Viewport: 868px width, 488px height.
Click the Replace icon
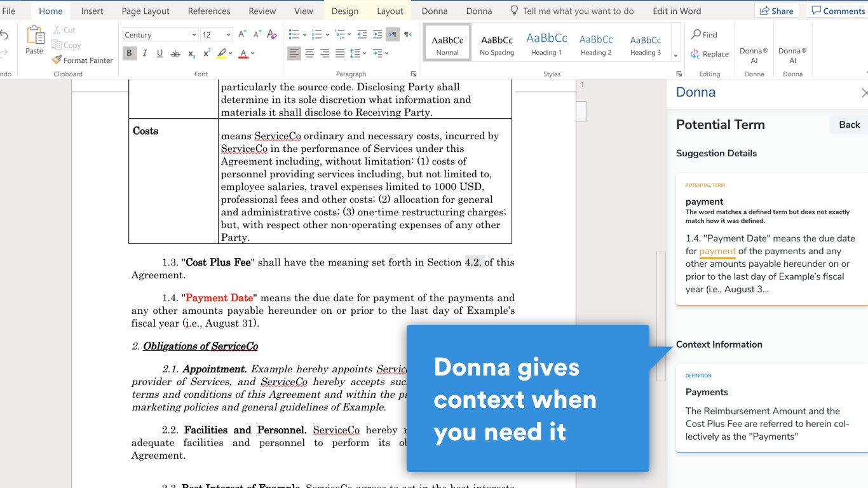[x=696, y=54]
